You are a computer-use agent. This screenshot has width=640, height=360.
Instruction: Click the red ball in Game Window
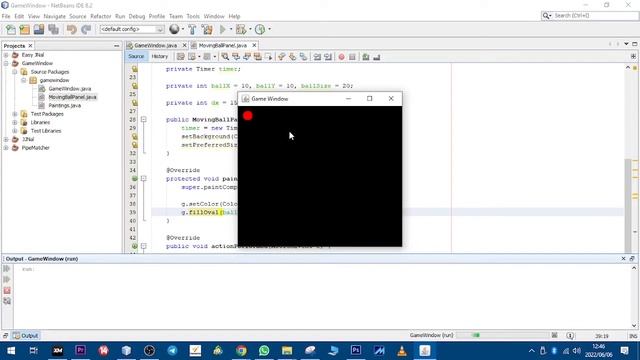[247, 116]
